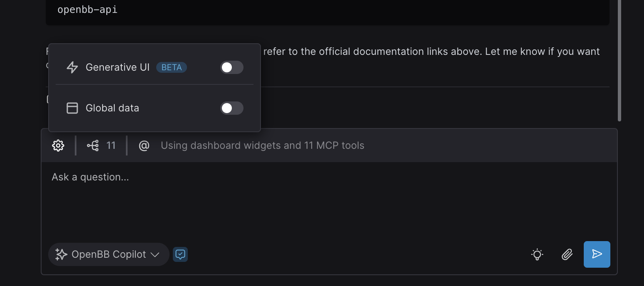The height and width of the screenshot is (286, 644).
Task: Click the chat panel vertical scrollbar
Action: [619, 60]
